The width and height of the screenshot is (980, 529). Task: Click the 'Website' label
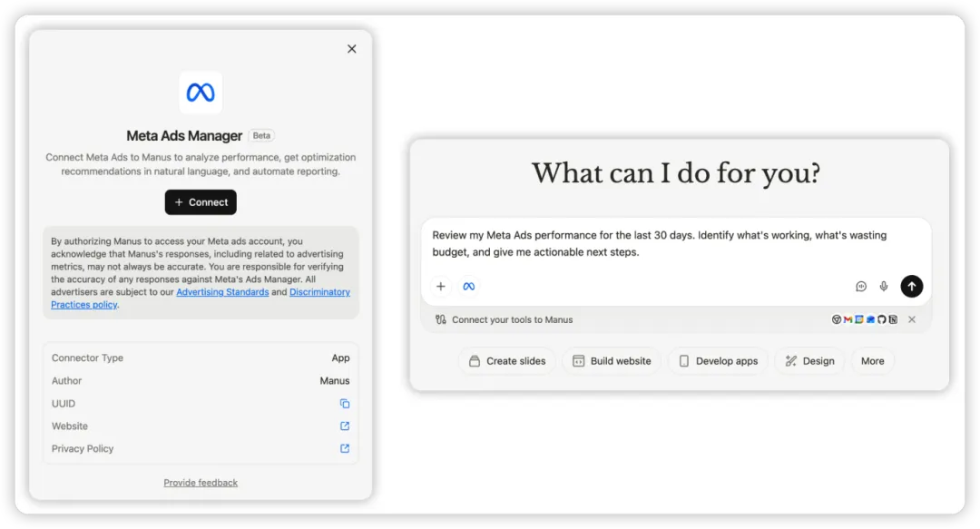tap(69, 426)
